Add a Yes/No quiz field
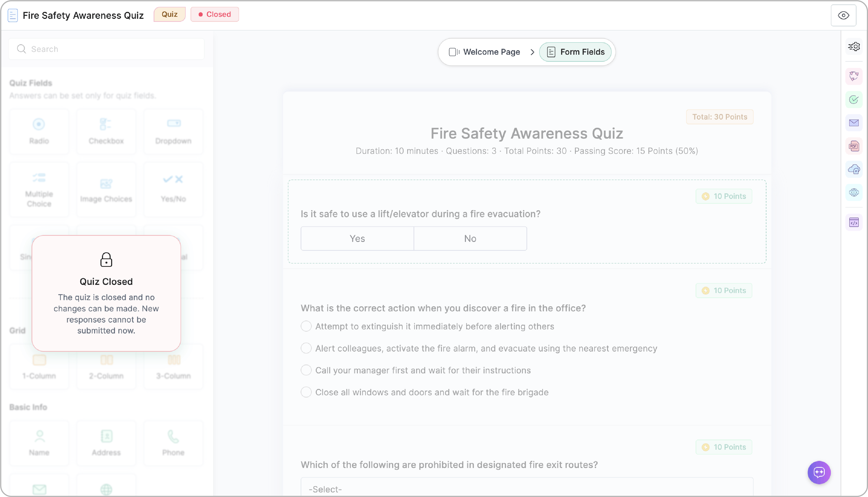This screenshot has width=868, height=497. [173, 189]
